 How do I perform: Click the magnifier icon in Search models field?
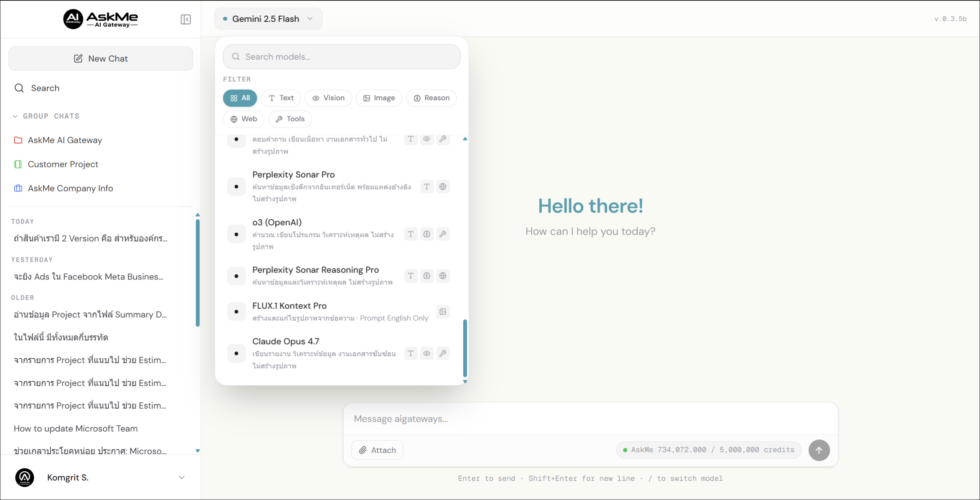[x=236, y=57]
